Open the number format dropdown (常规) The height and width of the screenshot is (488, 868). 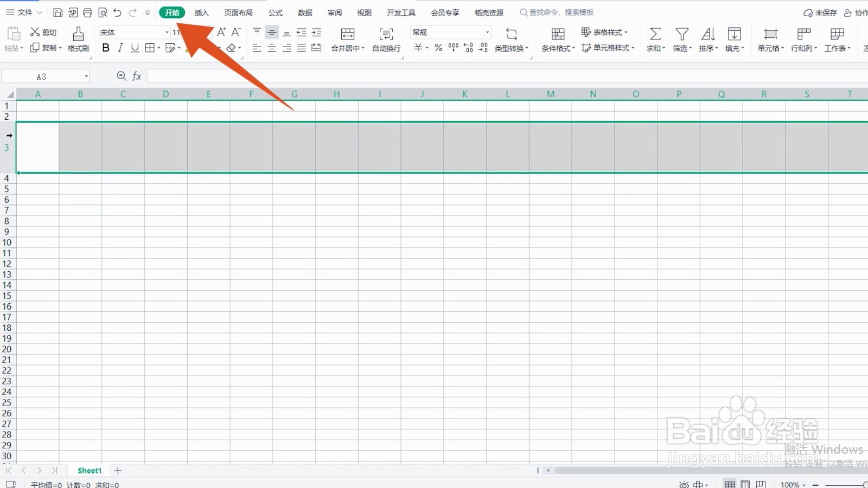pos(487,32)
